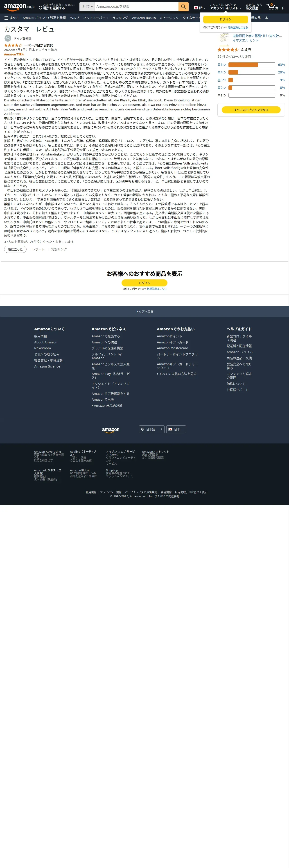
Task: Click the location pin delivery address
Action: 57,7
